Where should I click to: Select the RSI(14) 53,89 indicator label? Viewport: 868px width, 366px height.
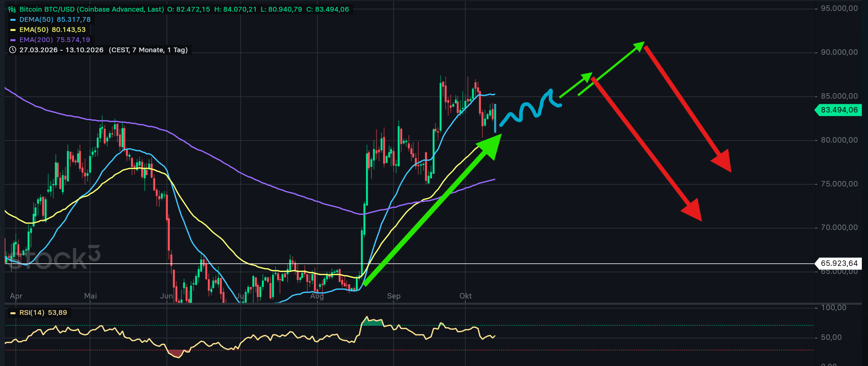coord(43,313)
